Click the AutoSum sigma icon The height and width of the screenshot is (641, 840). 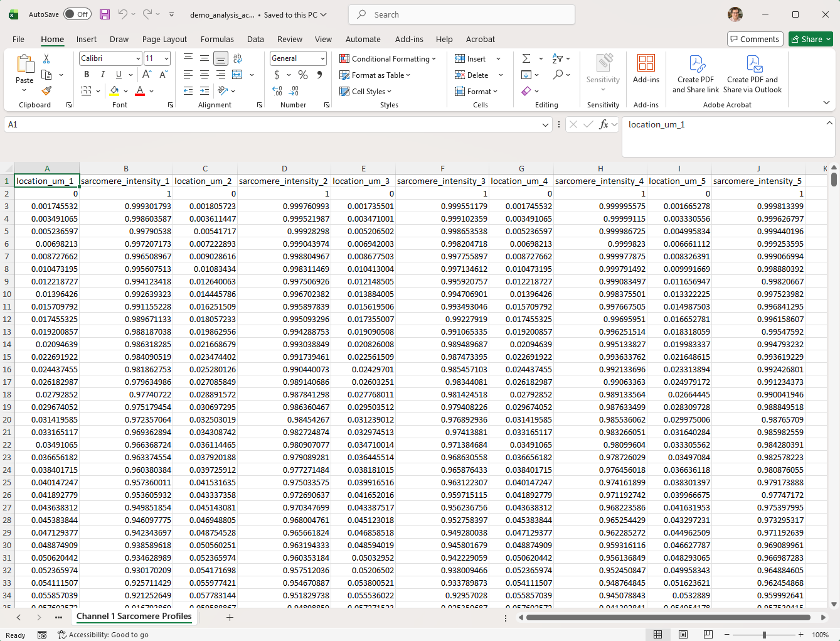(x=526, y=58)
